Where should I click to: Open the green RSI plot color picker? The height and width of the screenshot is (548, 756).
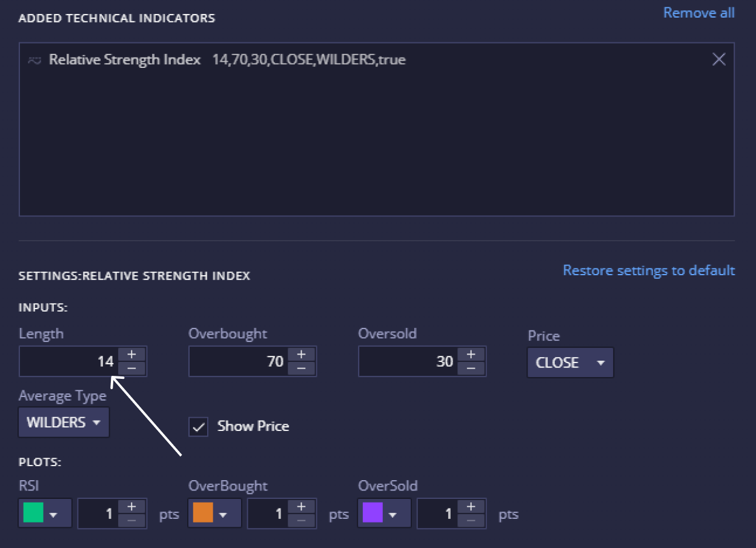(45, 513)
